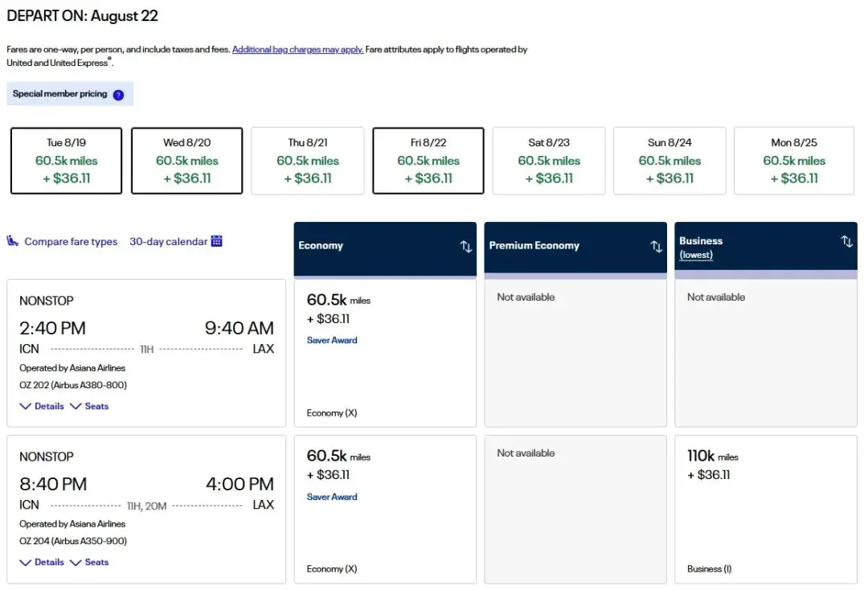Click the Business (lowest) column header
Image resolution: width=868 pixels, height=590 pixels.
coord(701,247)
